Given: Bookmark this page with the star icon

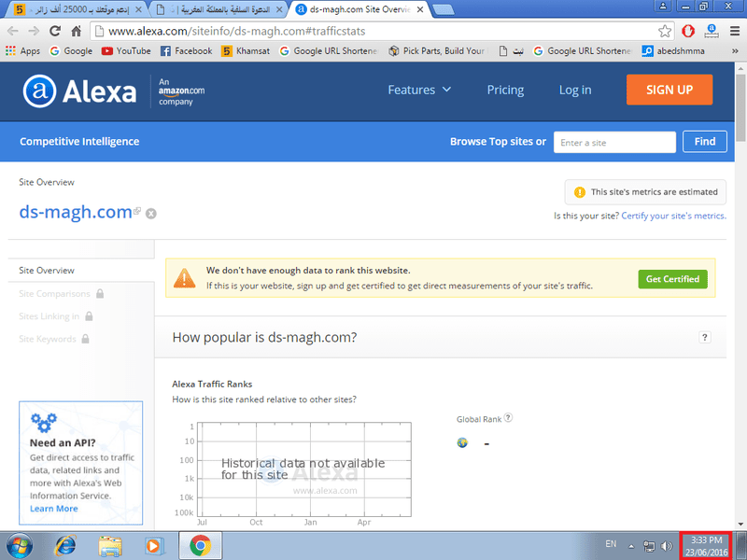Looking at the screenshot, I should (x=665, y=31).
